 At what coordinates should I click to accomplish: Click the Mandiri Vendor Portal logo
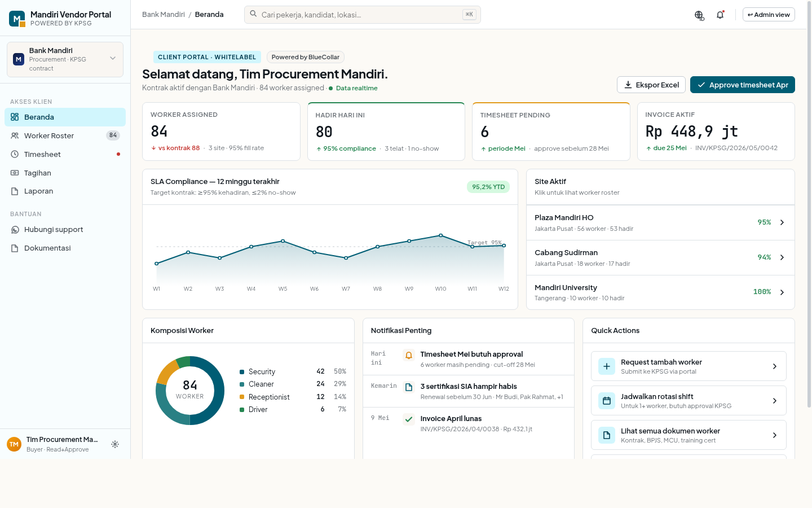point(17,19)
